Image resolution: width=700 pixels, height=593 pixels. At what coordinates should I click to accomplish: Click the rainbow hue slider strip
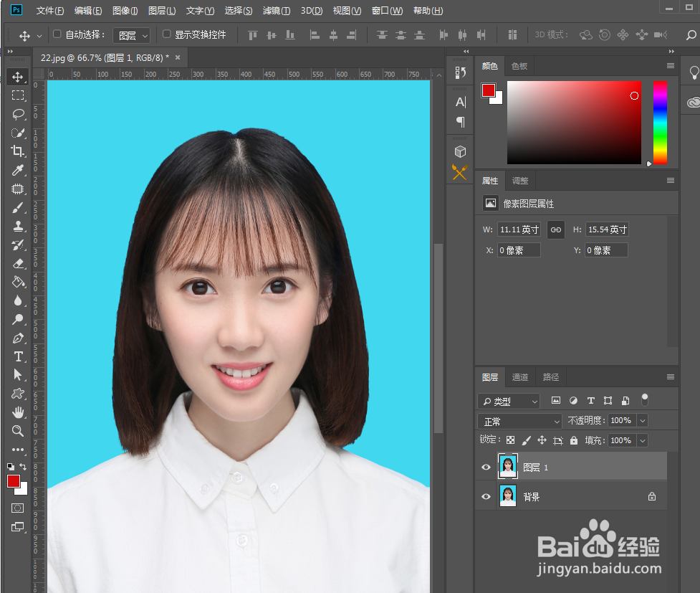(660, 123)
